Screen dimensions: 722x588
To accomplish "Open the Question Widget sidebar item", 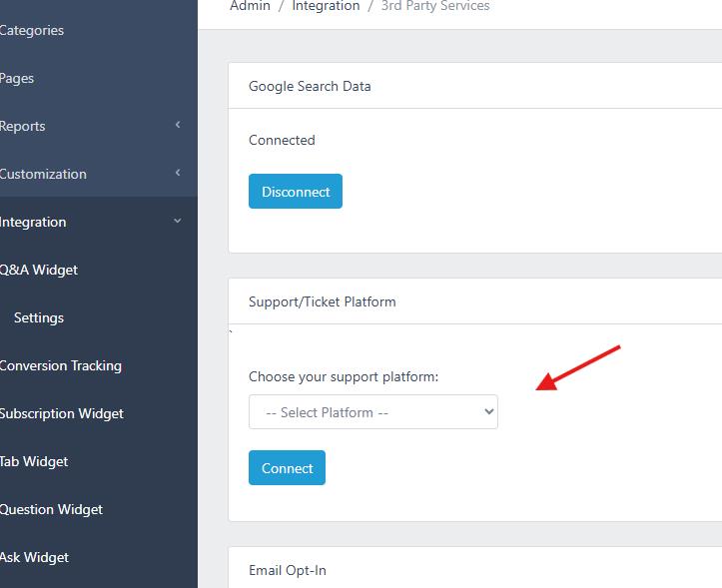I will click(x=51, y=509).
